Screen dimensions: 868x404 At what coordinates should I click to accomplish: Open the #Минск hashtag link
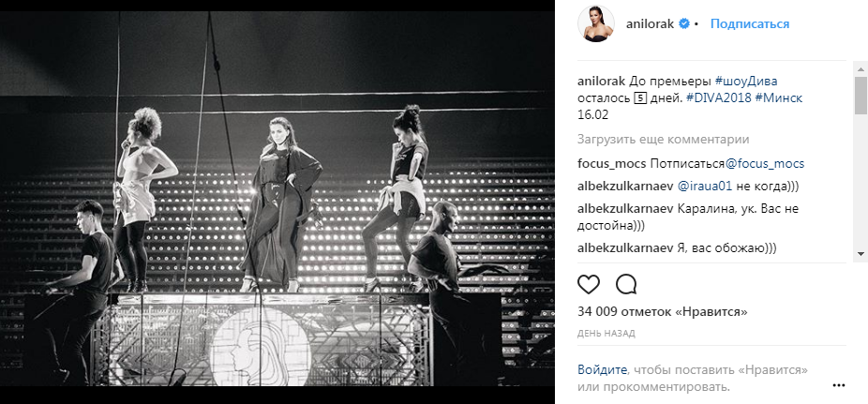[778, 98]
